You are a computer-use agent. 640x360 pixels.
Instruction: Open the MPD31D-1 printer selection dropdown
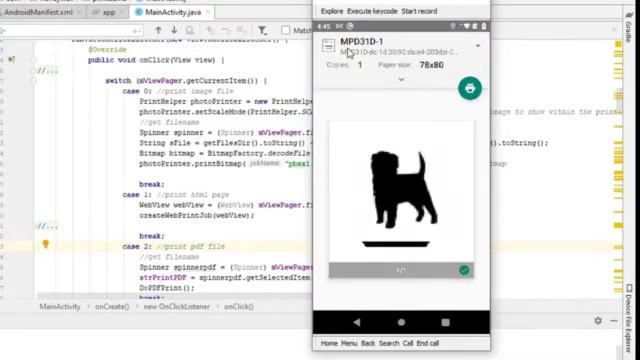(x=478, y=46)
